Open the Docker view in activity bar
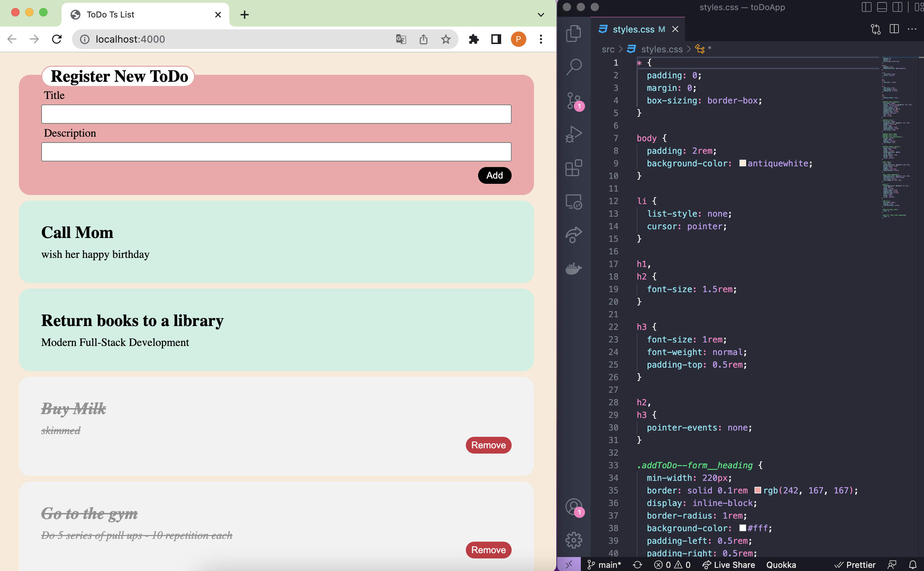924x571 pixels. coord(573,268)
